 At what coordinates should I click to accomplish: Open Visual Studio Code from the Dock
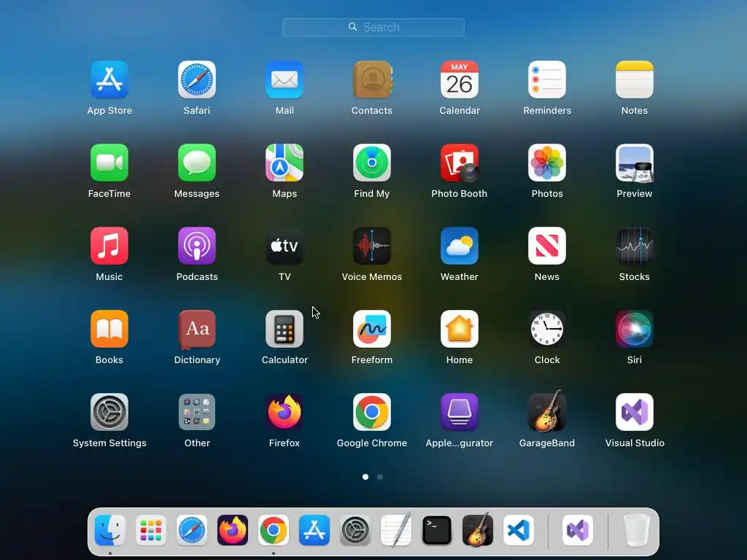[519, 530]
